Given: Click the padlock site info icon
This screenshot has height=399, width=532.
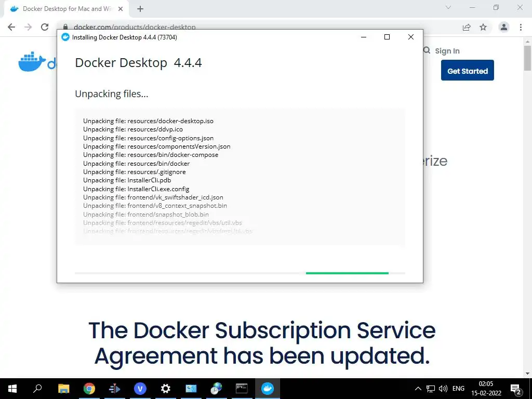Looking at the screenshot, I should coord(65,27).
